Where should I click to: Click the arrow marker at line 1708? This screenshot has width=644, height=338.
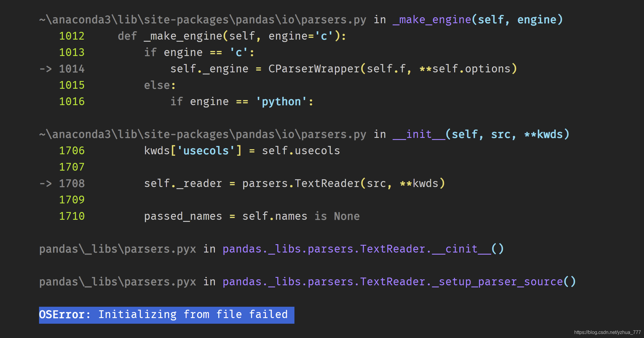(x=46, y=184)
